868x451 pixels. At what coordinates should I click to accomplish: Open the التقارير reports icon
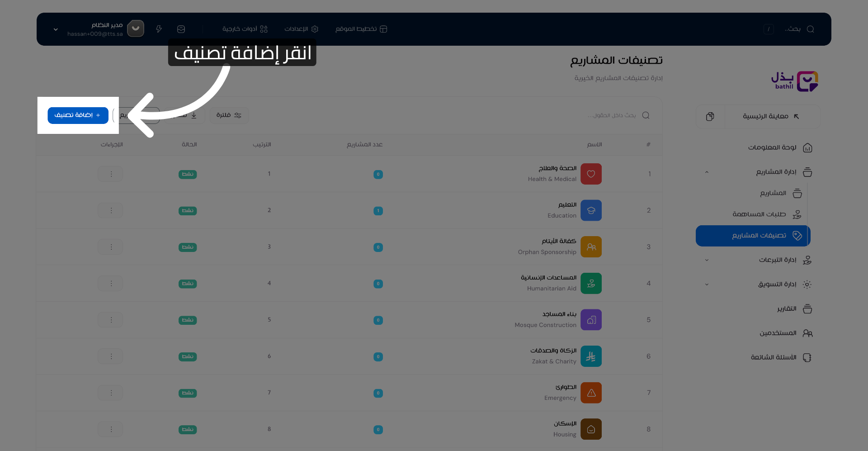pos(807,309)
